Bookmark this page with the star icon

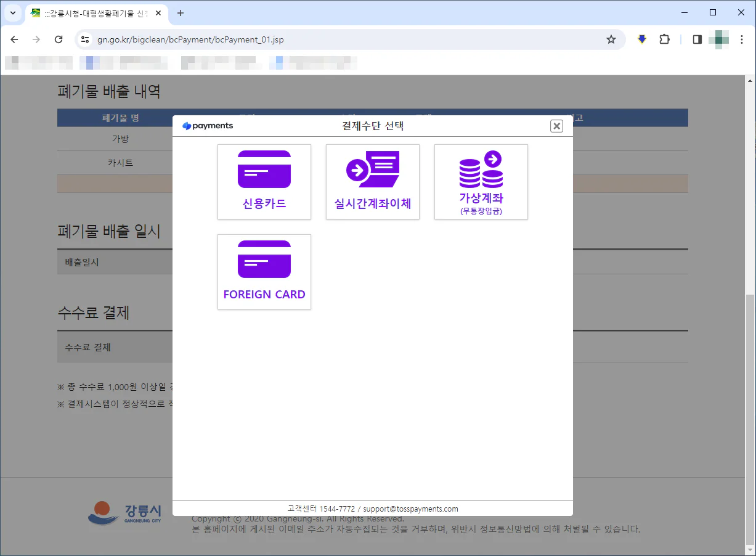coord(611,39)
